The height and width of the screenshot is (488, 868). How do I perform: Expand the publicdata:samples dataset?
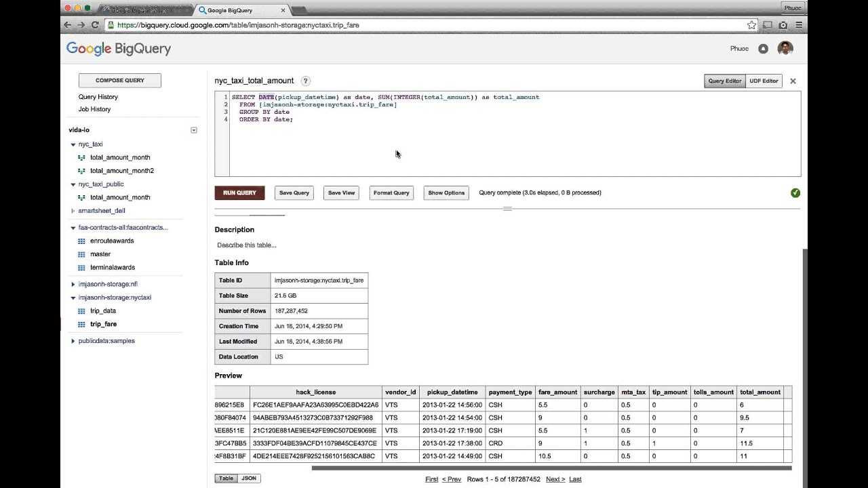coord(73,341)
